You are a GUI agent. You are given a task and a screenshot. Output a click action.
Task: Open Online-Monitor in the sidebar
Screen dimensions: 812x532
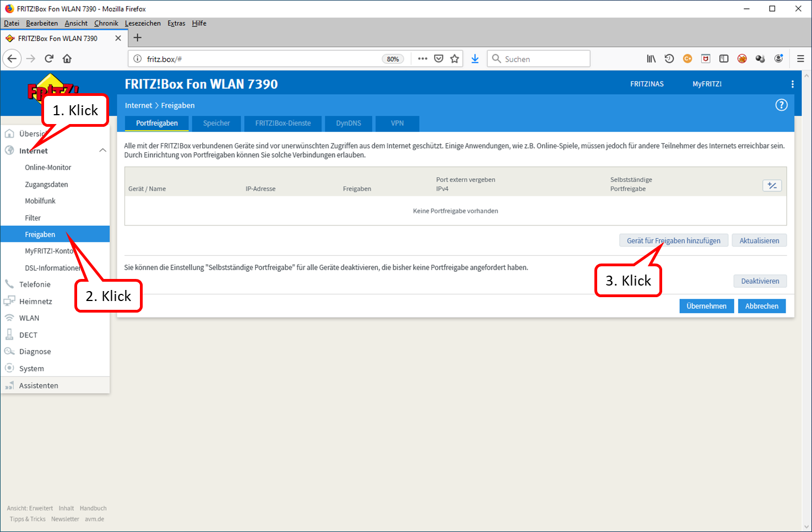coord(48,168)
